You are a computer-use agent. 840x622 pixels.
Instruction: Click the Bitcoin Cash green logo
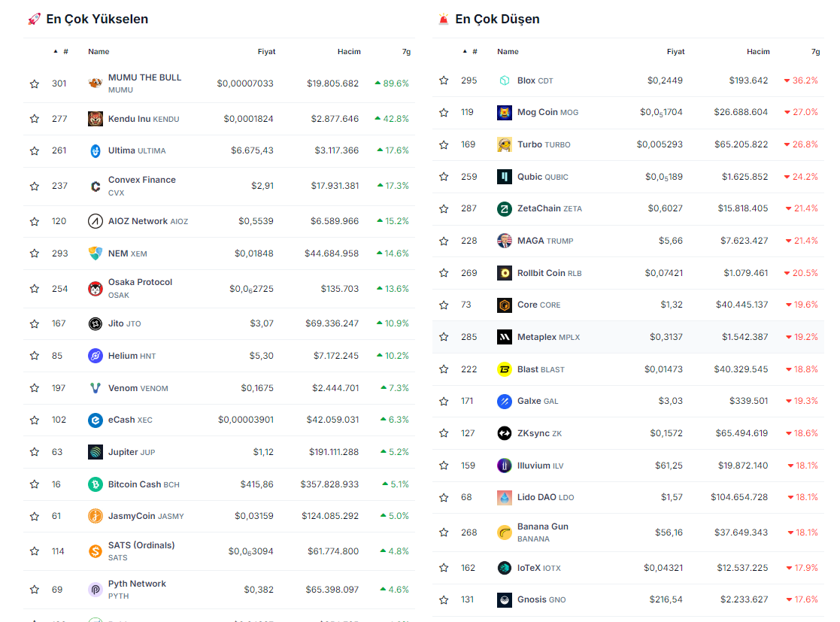pyautogui.click(x=95, y=484)
